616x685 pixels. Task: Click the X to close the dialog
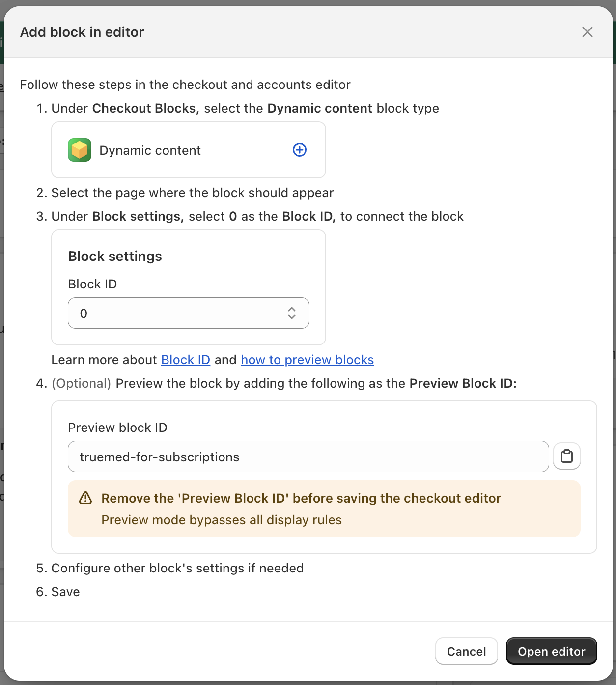click(588, 32)
